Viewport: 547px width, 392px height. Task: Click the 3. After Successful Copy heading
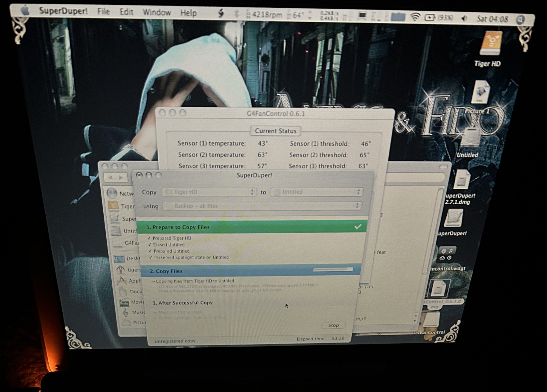[182, 303]
